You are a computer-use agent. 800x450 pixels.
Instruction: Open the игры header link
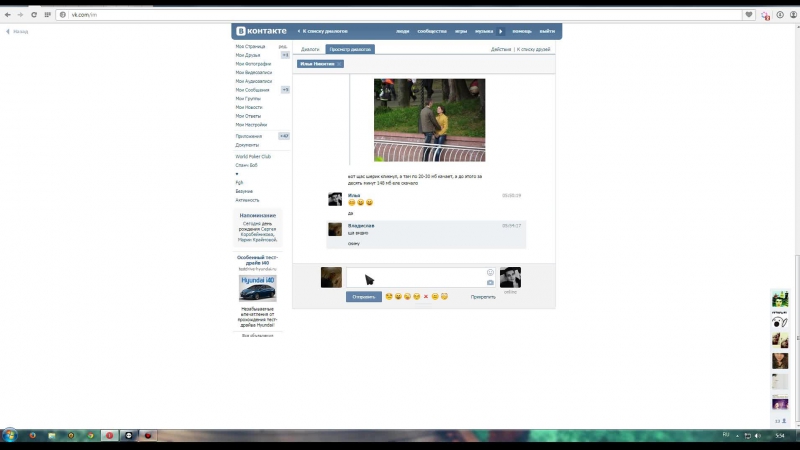click(461, 31)
